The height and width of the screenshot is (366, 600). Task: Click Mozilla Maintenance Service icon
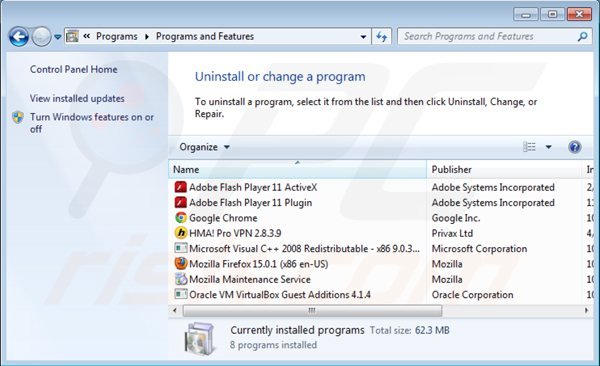point(181,279)
